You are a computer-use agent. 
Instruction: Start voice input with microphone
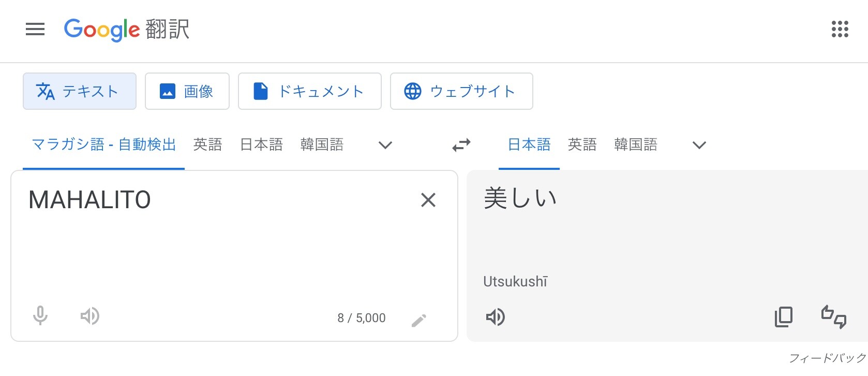[40, 315]
